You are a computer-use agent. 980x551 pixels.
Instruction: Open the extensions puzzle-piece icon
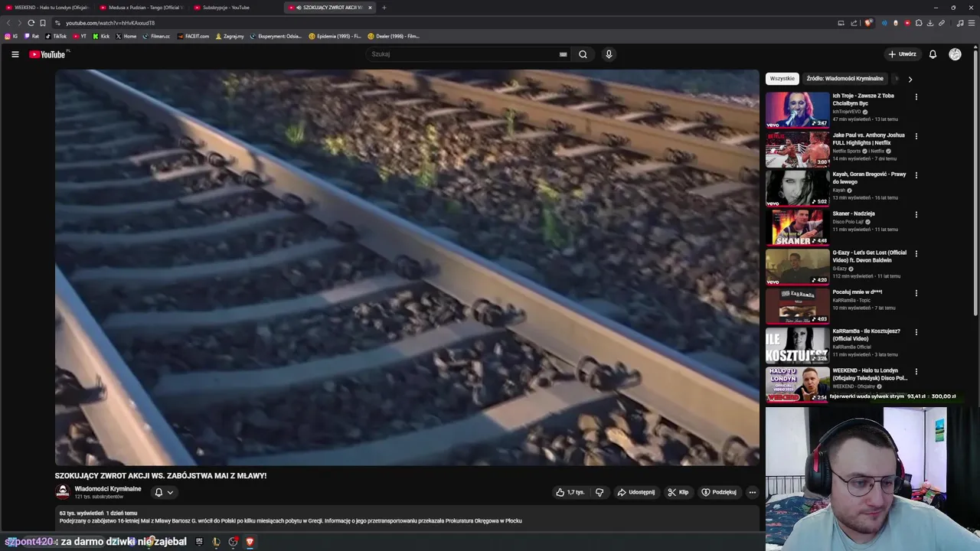coord(919,23)
